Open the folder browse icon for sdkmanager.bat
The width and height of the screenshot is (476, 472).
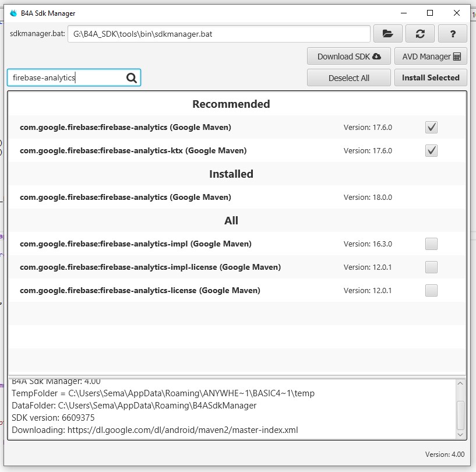pyautogui.click(x=387, y=34)
